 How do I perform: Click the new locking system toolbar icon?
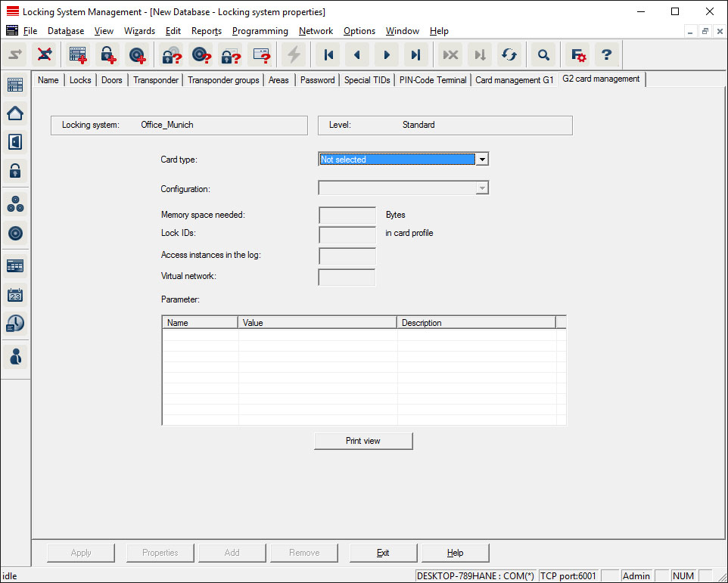pos(78,54)
